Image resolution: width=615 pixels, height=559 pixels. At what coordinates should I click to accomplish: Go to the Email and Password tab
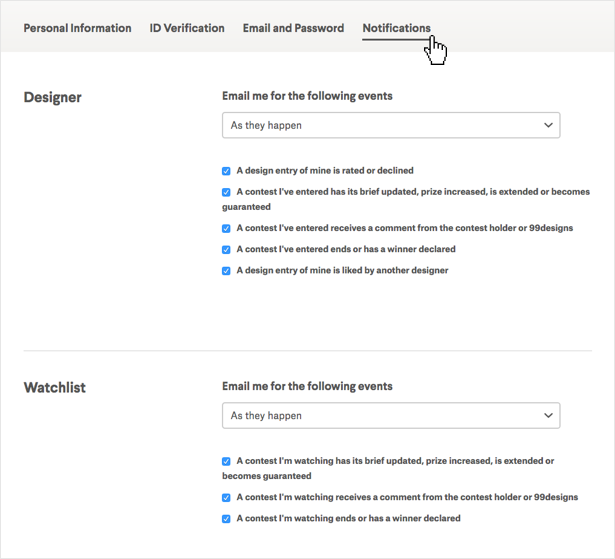tap(293, 28)
